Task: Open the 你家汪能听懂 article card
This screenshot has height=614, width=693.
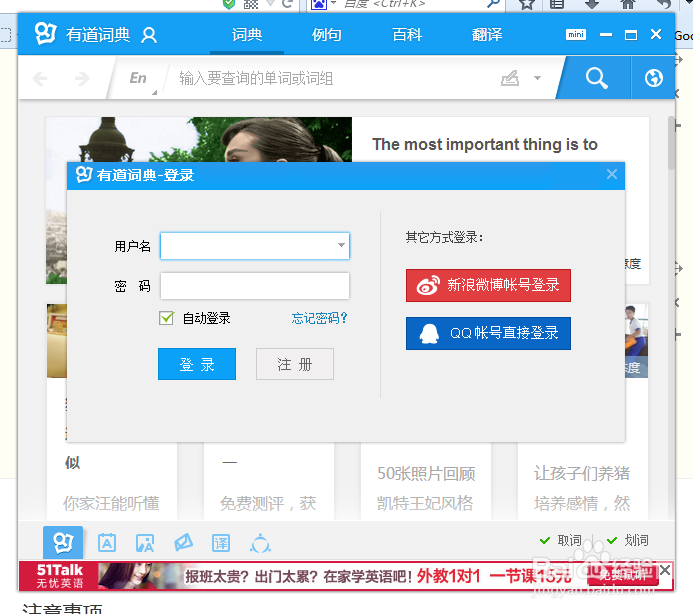Action: point(112,482)
